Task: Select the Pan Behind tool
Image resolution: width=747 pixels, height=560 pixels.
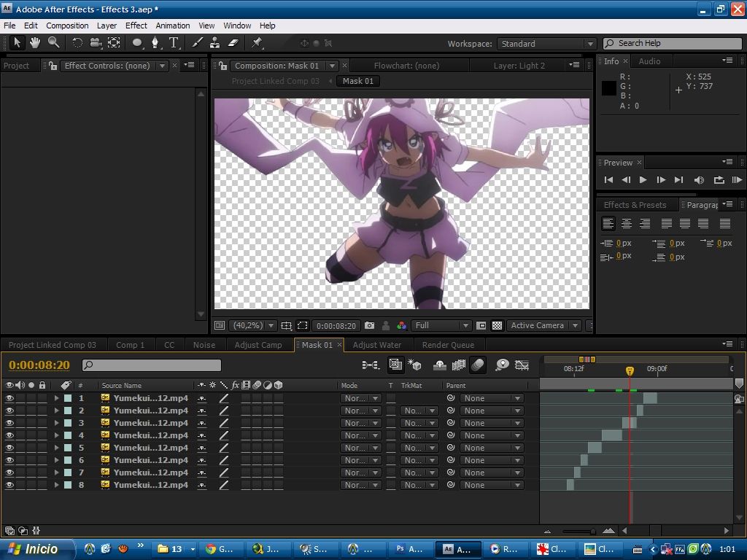Action: tap(114, 43)
